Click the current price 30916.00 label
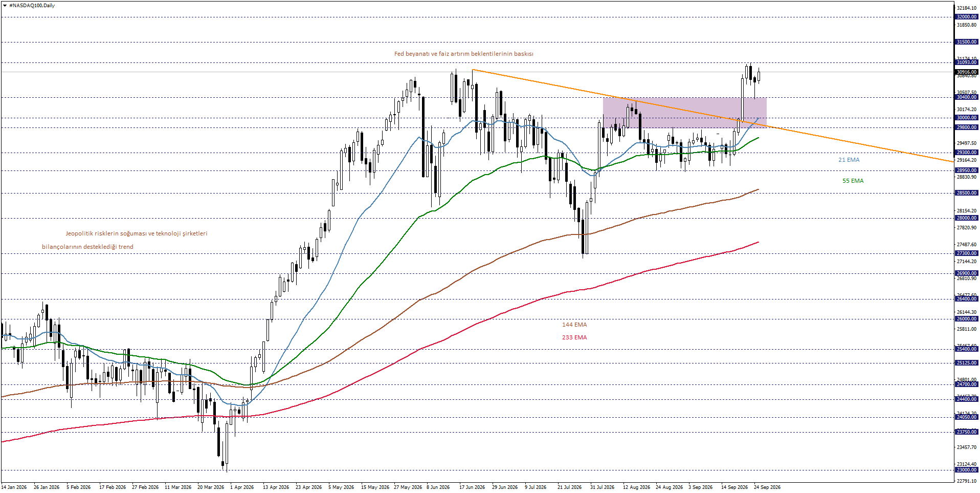Image resolution: width=980 pixels, height=493 pixels. pyautogui.click(x=966, y=72)
